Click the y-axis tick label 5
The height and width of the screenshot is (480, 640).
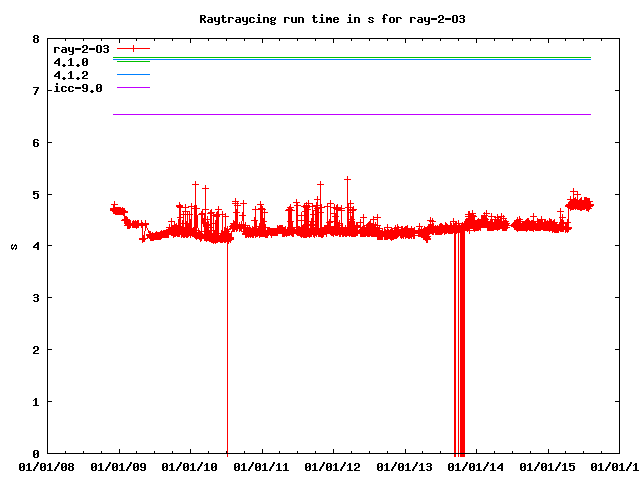pyautogui.click(x=36, y=195)
